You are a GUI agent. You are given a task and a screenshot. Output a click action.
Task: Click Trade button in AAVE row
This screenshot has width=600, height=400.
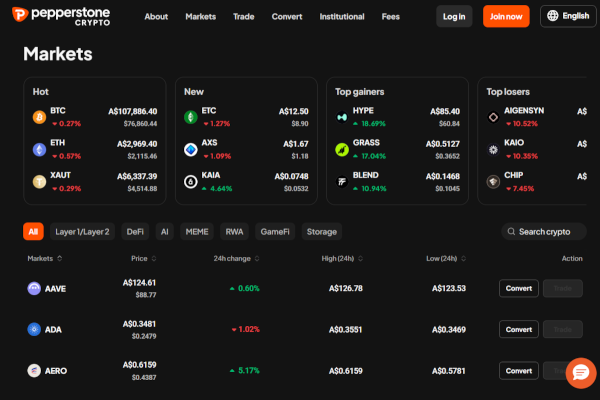coord(562,288)
